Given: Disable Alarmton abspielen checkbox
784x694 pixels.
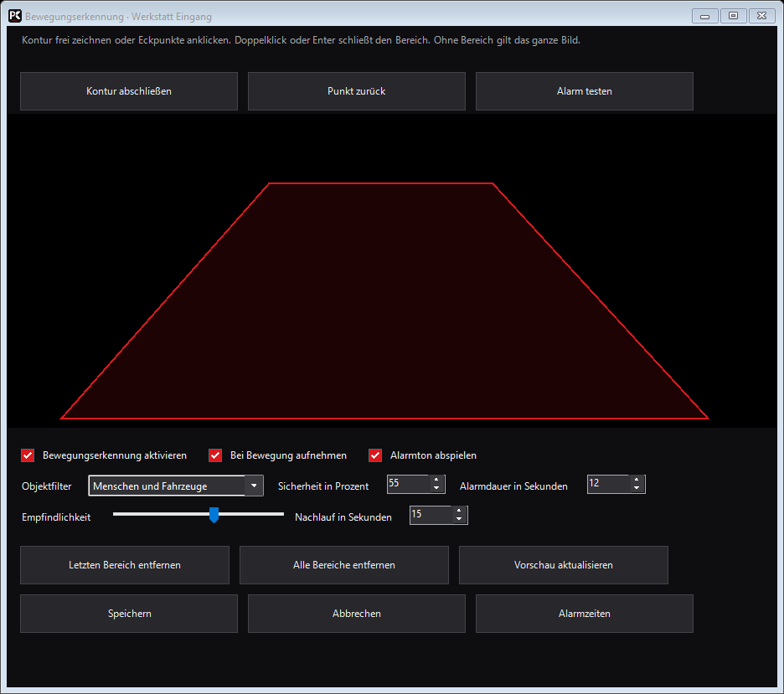Looking at the screenshot, I should point(375,455).
